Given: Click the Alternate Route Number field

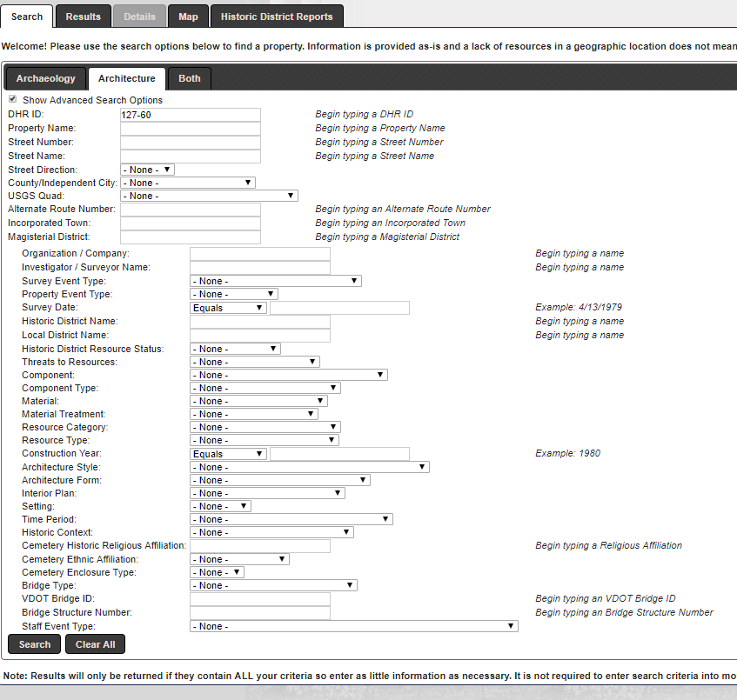Looking at the screenshot, I should (x=191, y=210).
